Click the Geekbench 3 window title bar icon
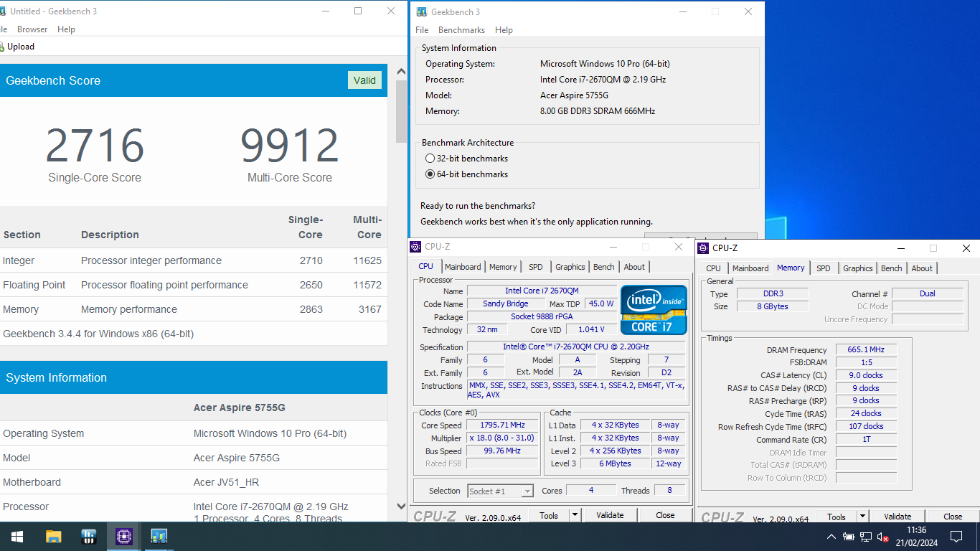 pos(420,11)
